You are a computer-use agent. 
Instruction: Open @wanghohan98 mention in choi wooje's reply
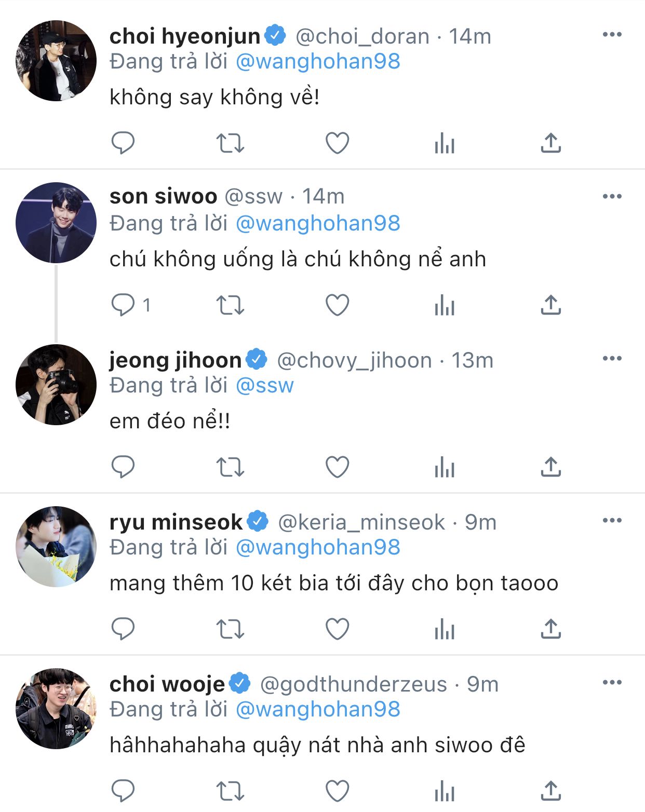(x=318, y=709)
